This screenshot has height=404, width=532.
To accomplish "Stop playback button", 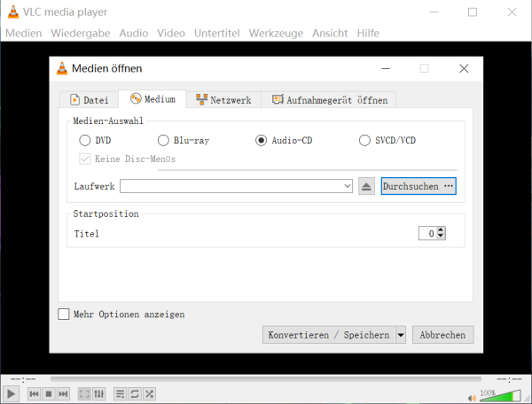I will tap(49, 394).
